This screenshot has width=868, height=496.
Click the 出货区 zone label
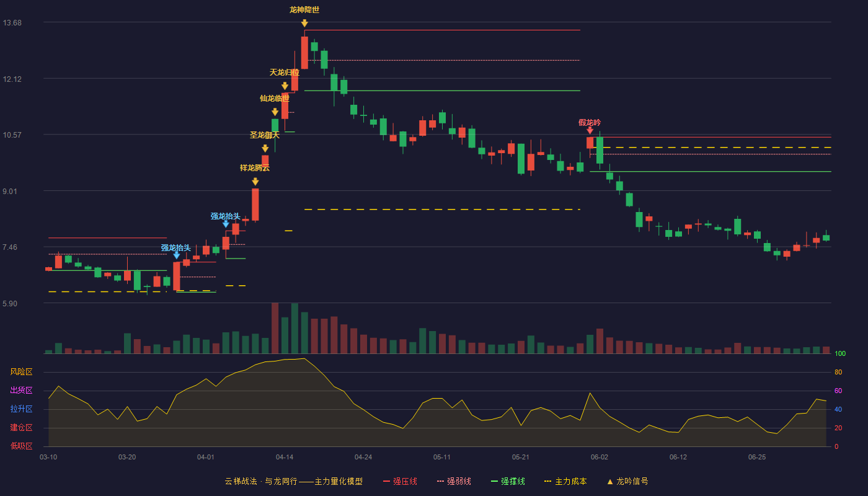(x=21, y=391)
